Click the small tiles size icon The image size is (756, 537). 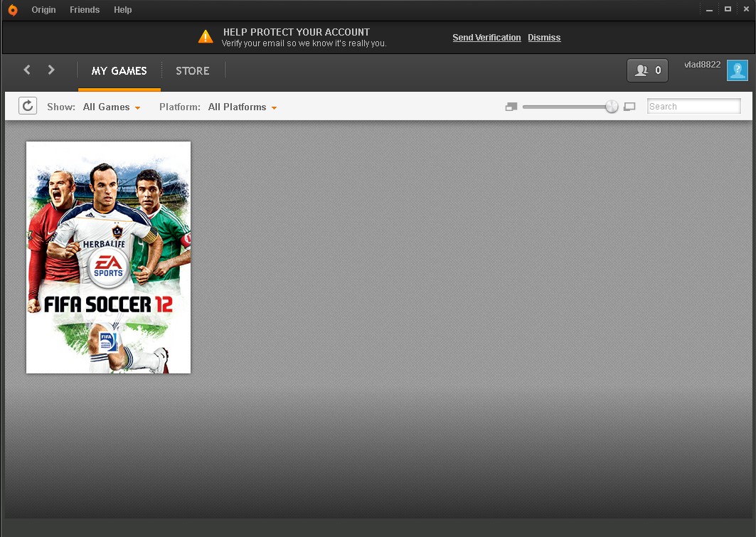tap(511, 107)
